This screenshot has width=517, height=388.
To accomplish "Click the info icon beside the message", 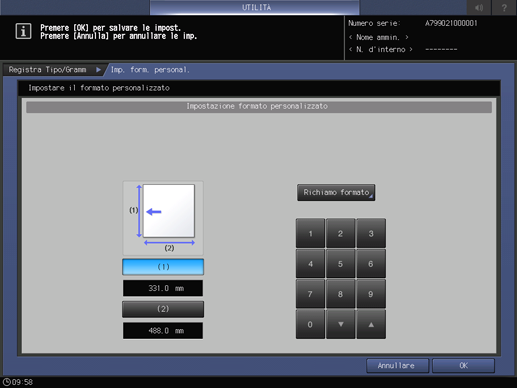I will click(23, 31).
